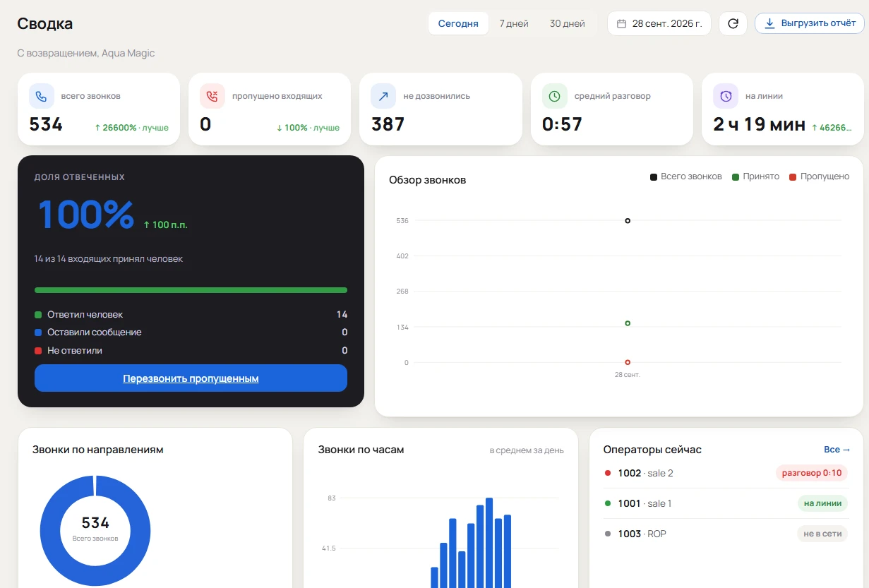Open the Все operators link
869x588 pixels.
pyautogui.click(x=837, y=450)
